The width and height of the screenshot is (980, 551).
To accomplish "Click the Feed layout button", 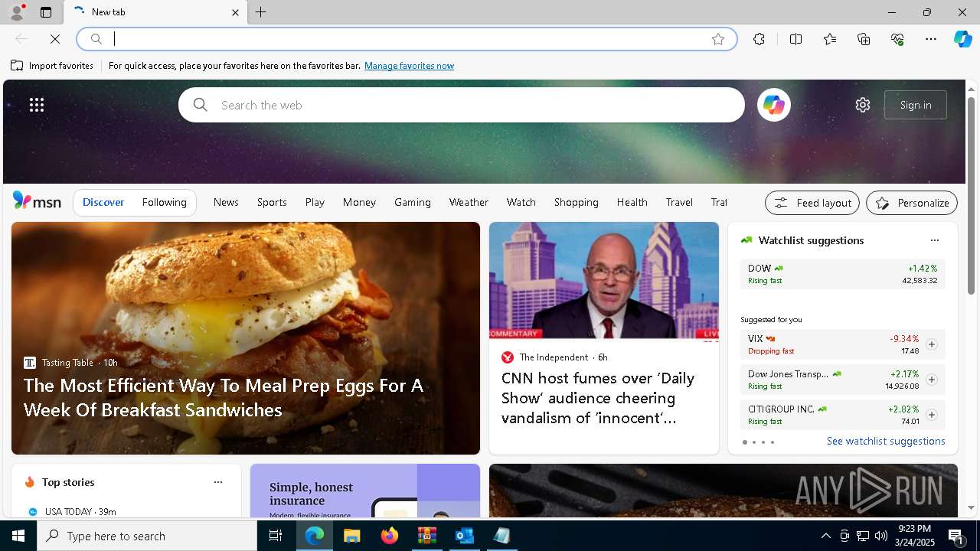I will point(812,203).
